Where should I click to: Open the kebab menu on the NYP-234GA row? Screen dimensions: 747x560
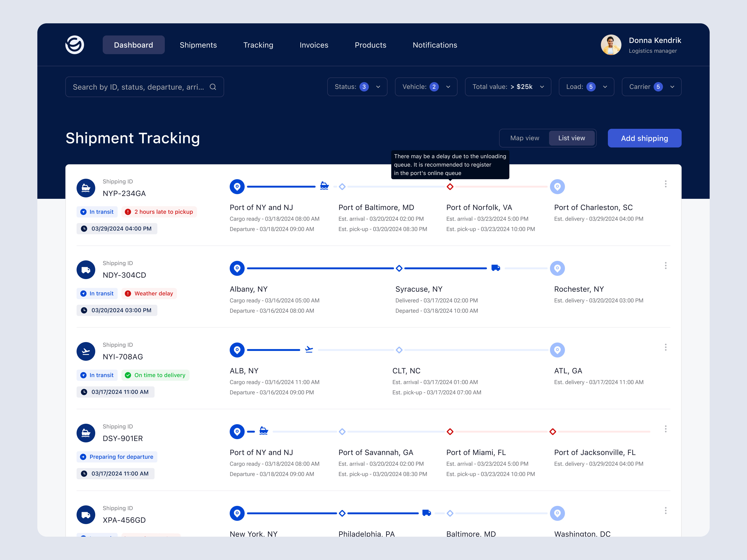[x=666, y=184]
